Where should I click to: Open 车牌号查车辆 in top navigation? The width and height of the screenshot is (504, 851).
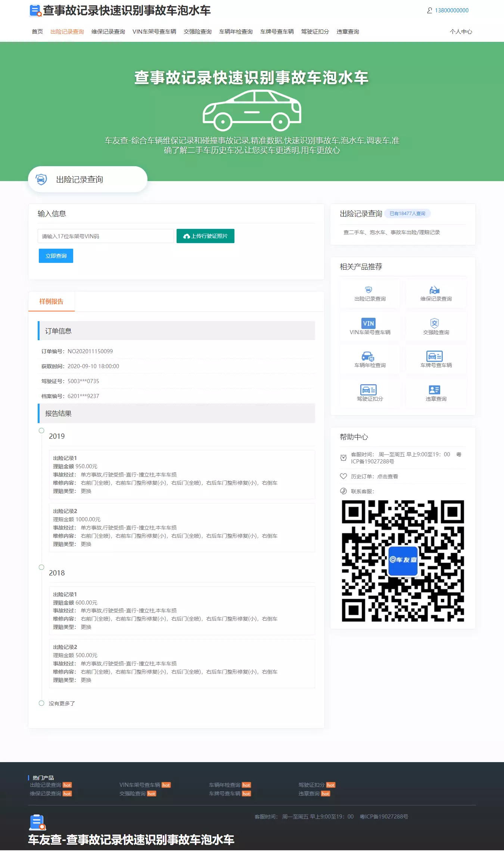[277, 32]
